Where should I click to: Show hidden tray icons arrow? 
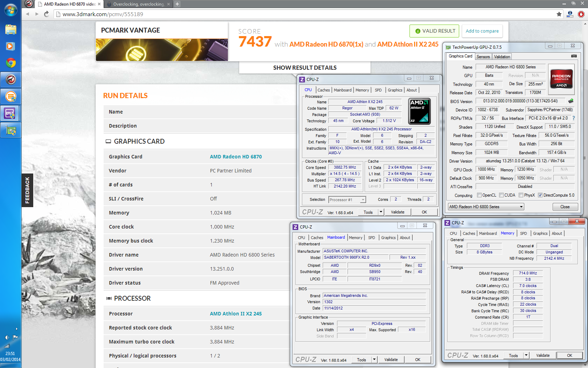[16, 329]
